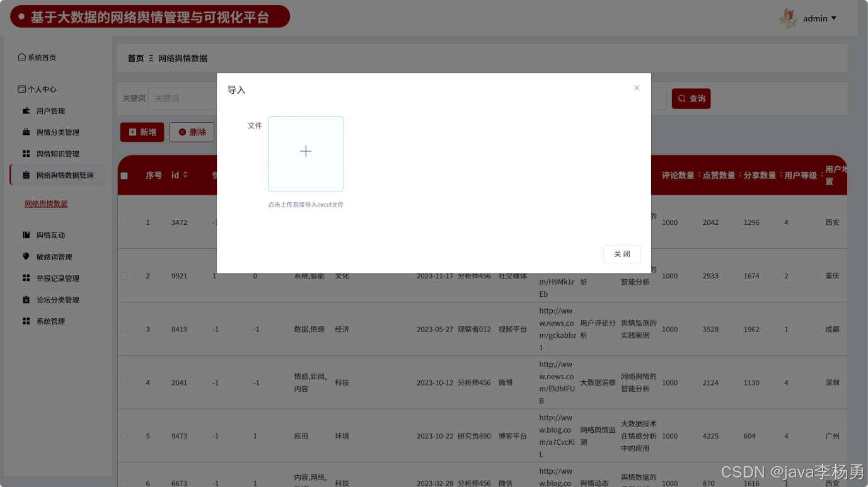Open 论坛分类管理 menu

pos(57,300)
